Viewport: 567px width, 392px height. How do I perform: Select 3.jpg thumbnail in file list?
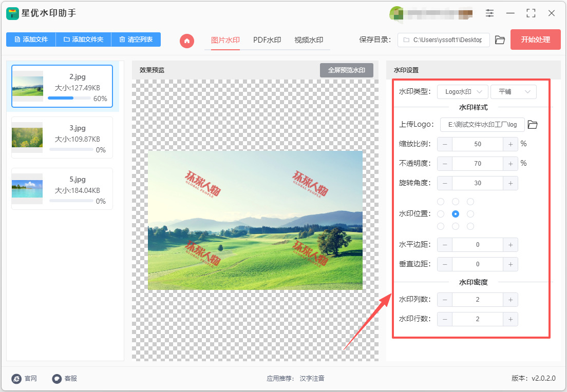tap(27, 138)
